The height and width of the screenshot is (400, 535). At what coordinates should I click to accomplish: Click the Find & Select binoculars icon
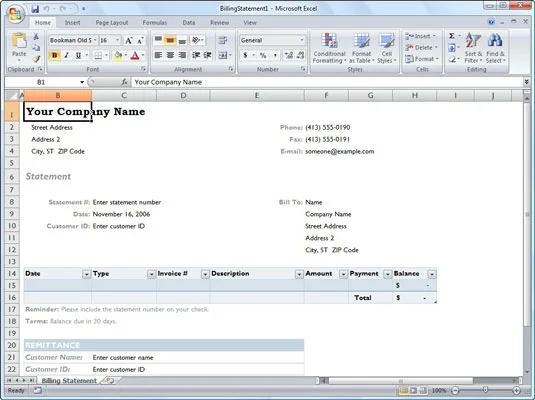click(495, 48)
